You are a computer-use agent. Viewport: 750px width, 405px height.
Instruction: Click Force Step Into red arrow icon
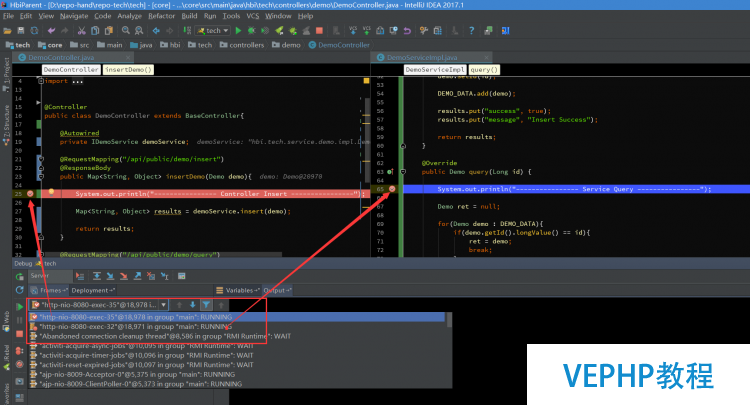click(124, 276)
